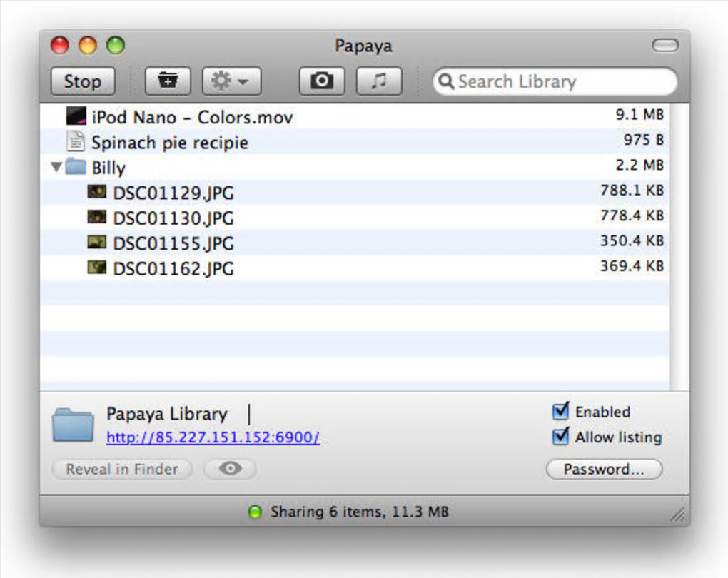728x578 pixels.
Task: Click the search magnifier icon
Action: point(445,81)
